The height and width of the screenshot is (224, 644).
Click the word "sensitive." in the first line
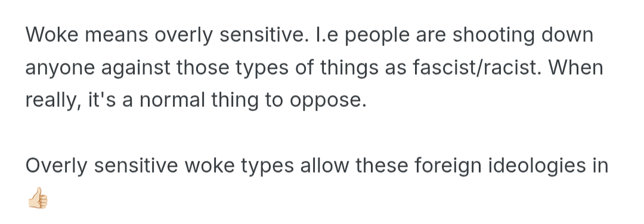pyautogui.click(x=264, y=35)
